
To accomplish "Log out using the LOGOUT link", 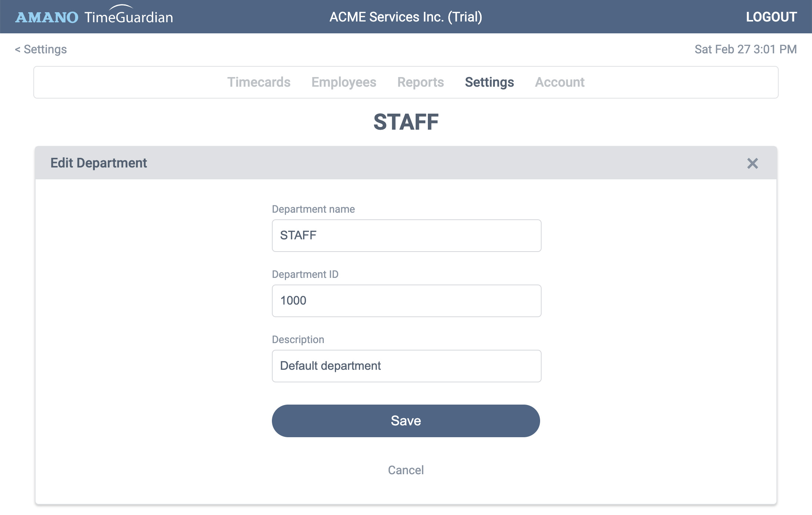I will [x=771, y=17].
